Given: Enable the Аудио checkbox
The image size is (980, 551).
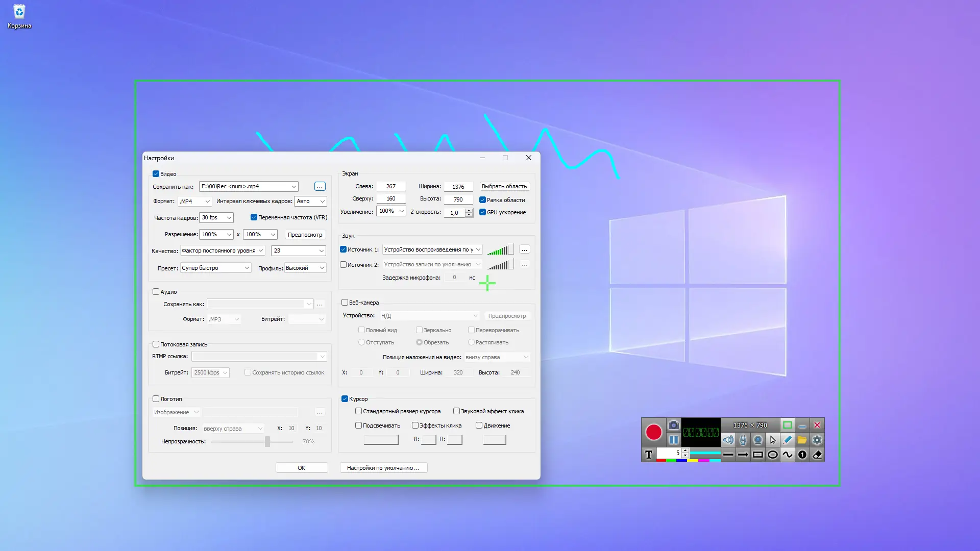Looking at the screenshot, I should click(156, 292).
